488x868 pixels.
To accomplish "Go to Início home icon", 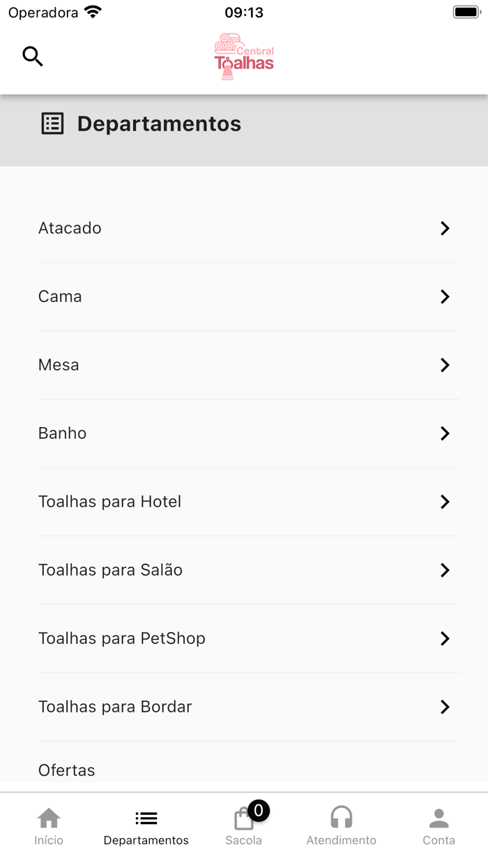I will click(x=49, y=818).
